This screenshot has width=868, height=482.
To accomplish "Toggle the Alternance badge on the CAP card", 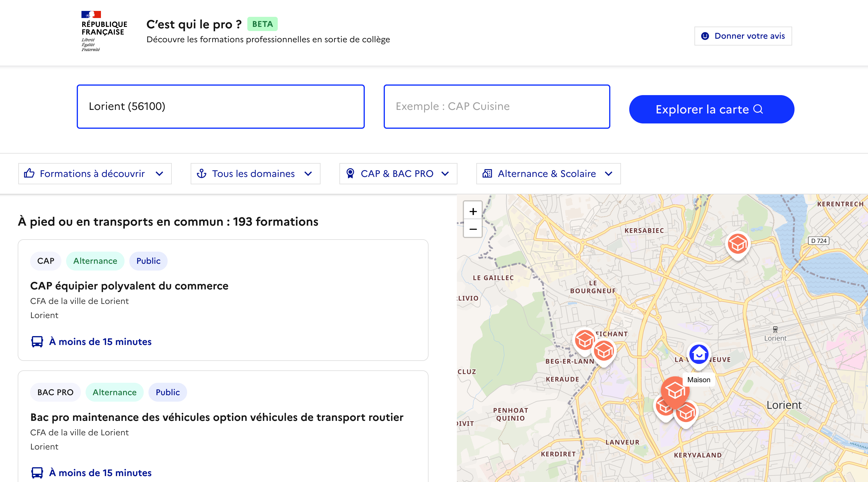I will coord(95,261).
